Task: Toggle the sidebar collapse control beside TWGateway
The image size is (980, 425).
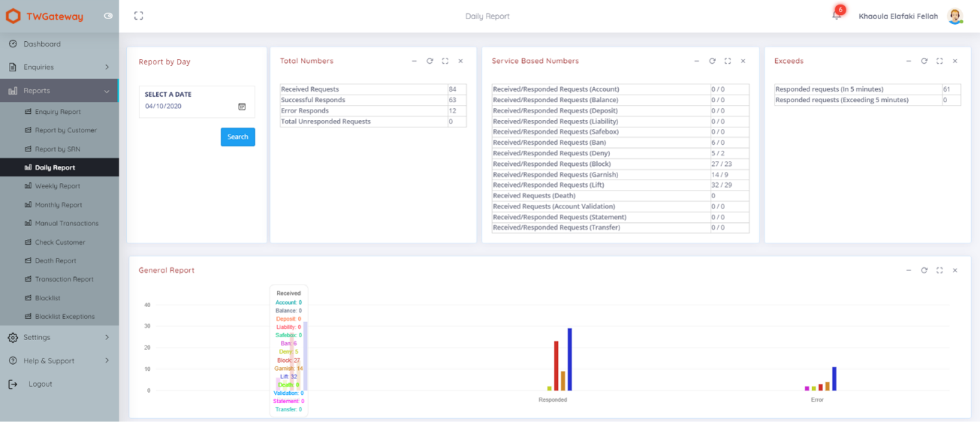Action: (x=107, y=15)
